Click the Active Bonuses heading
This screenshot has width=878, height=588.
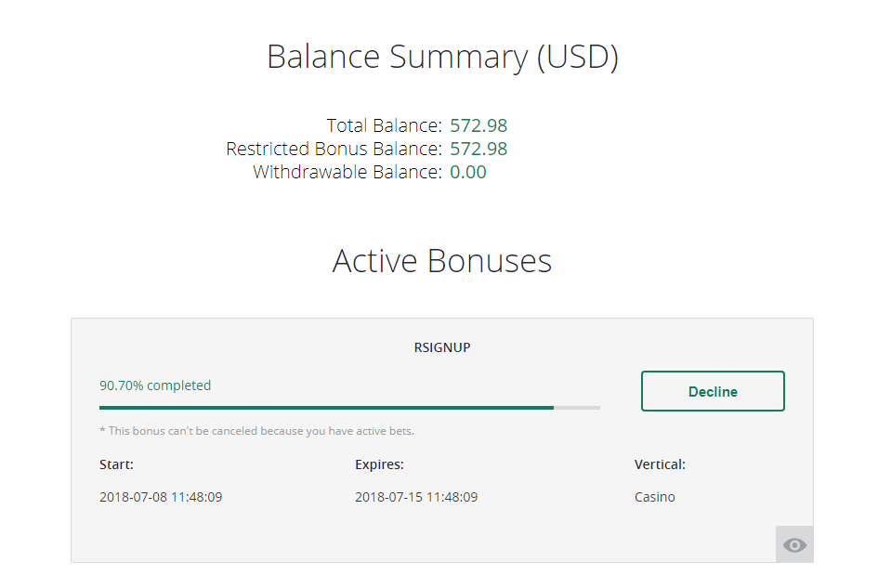tap(442, 261)
